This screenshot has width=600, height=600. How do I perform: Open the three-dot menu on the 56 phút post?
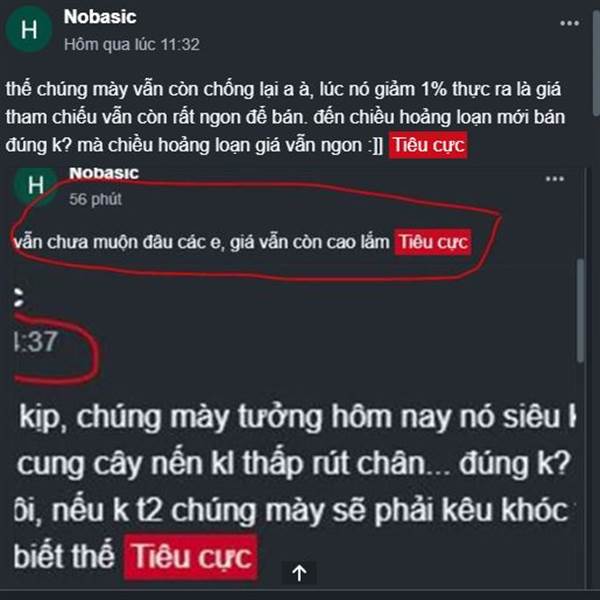[x=555, y=179]
